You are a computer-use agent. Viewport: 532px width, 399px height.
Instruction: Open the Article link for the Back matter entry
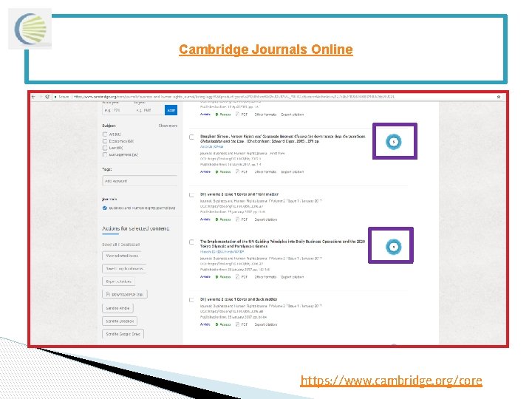(x=205, y=324)
